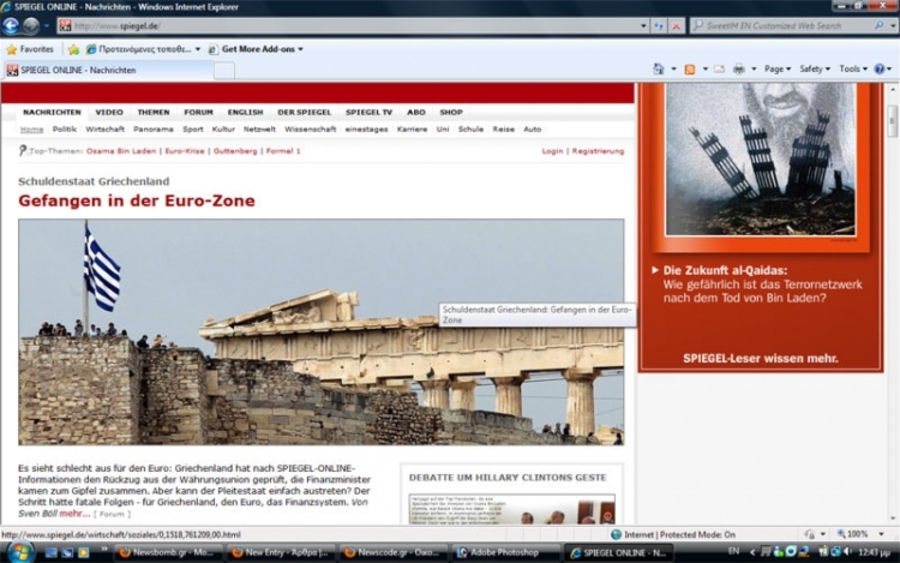The image size is (900, 563).
Task: Switch to Newsbomb.gr taskbar window
Action: click(x=166, y=553)
